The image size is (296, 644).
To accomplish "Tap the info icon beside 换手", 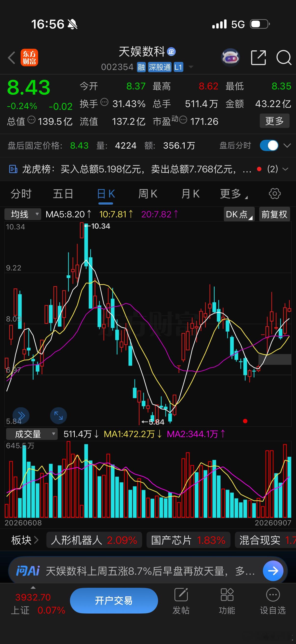I will pyautogui.click(x=104, y=102).
